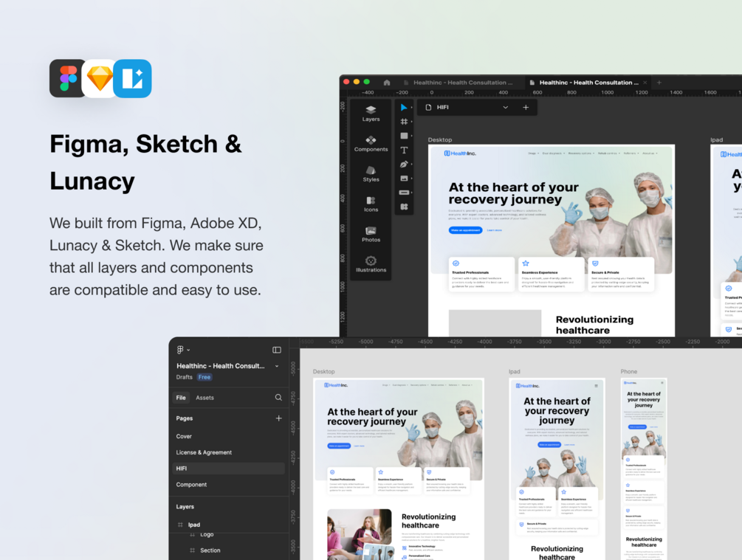Close the active Healthinc tab in Lunacy
This screenshot has height=560, width=742.
coord(645,83)
